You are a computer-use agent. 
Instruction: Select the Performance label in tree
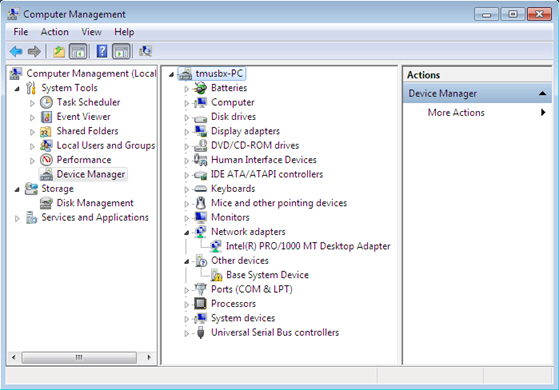[x=84, y=160]
